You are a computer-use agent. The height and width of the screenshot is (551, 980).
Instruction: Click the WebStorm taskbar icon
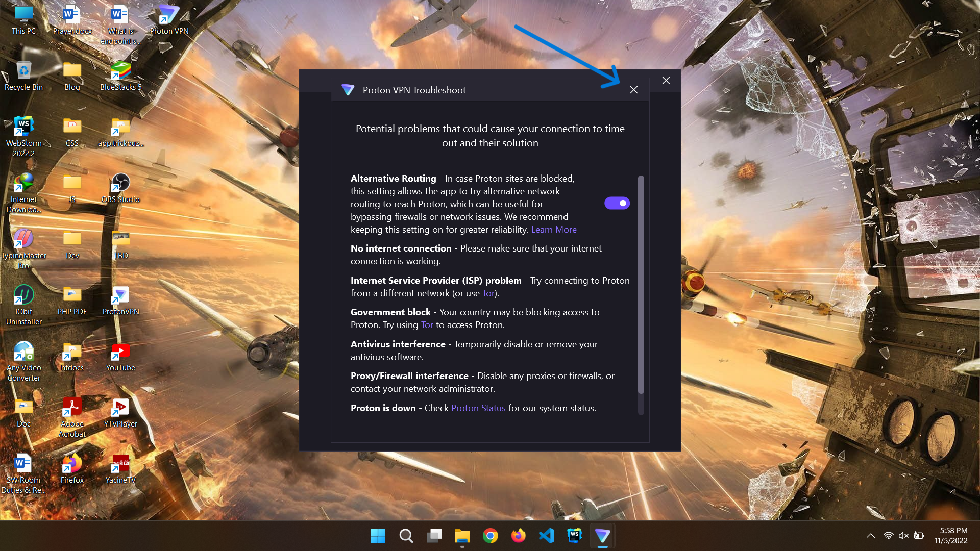(x=574, y=536)
